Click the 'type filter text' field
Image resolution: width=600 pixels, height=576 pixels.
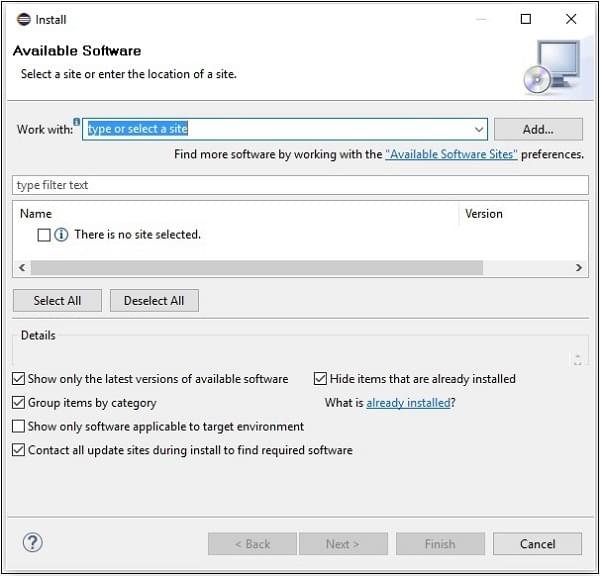point(300,185)
